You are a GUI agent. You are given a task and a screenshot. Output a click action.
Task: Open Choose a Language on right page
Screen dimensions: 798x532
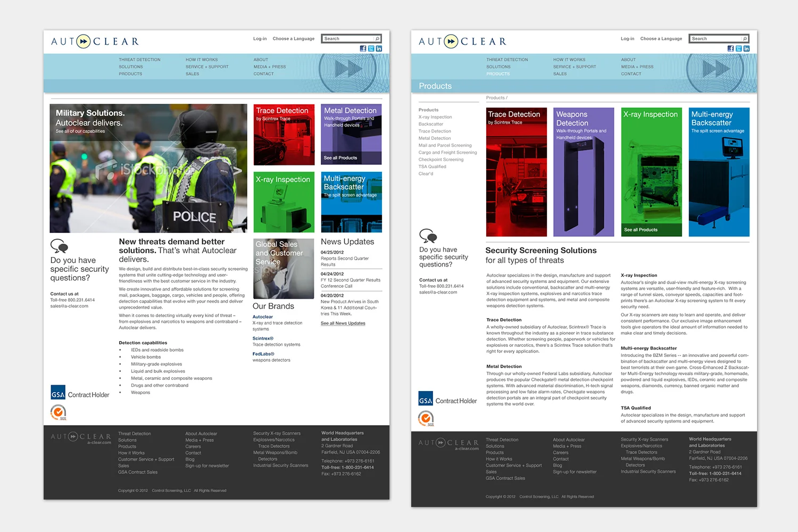tap(661, 39)
